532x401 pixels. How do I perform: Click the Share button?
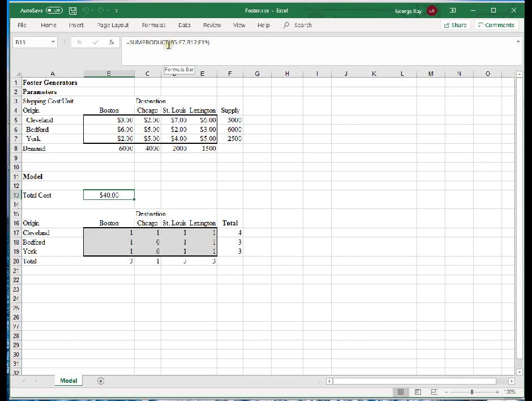[456, 25]
